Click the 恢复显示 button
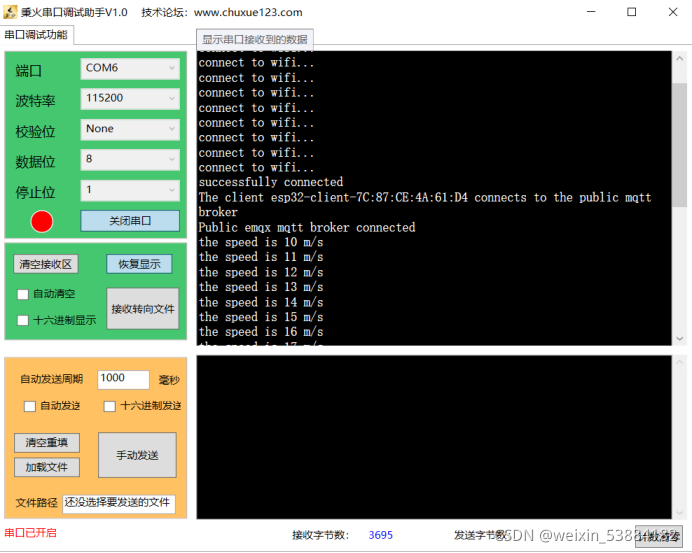This screenshot has width=692, height=553. (x=139, y=264)
